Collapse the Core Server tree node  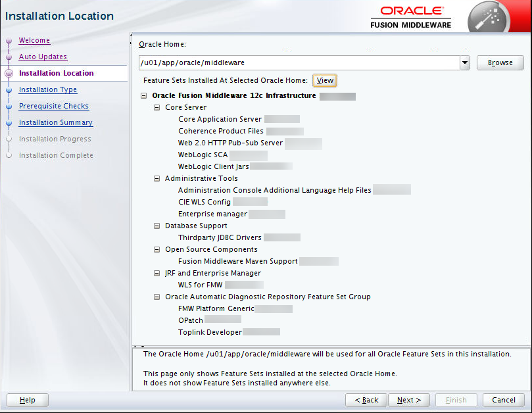(157, 108)
